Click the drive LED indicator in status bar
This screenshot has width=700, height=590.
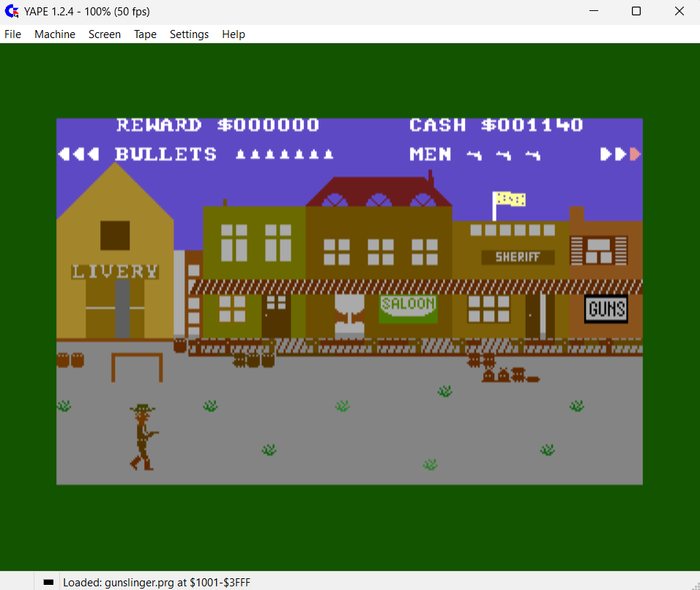point(48,583)
